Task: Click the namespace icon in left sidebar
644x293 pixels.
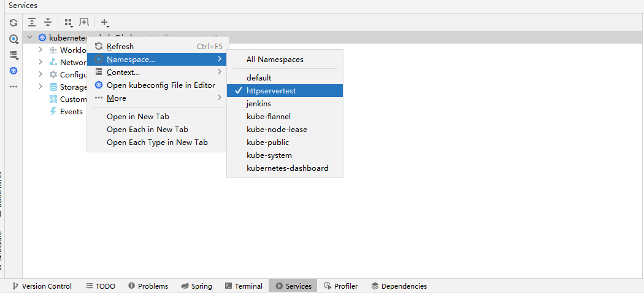Action: (x=13, y=39)
